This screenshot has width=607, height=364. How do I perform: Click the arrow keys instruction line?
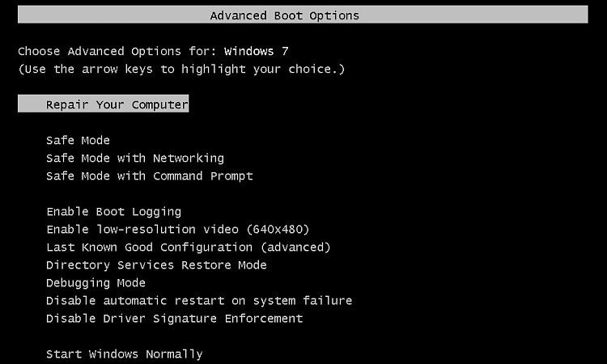coord(181,69)
